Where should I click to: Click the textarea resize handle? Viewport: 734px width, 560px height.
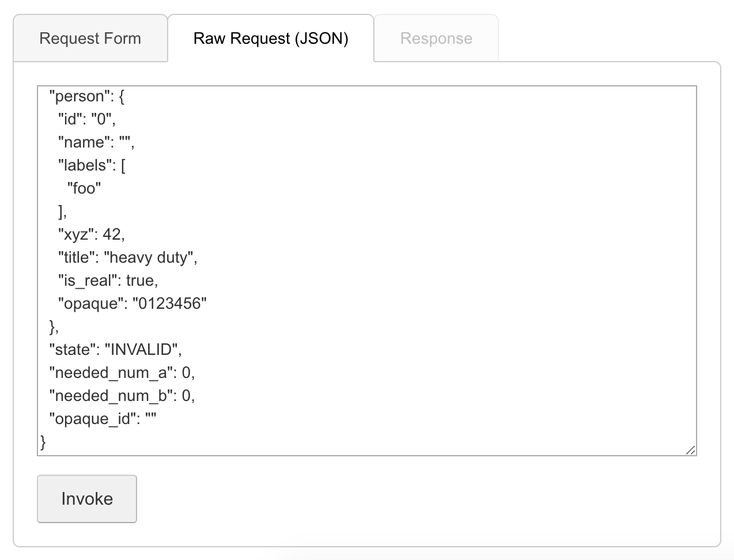pyautogui.click(x=691, y=449)
